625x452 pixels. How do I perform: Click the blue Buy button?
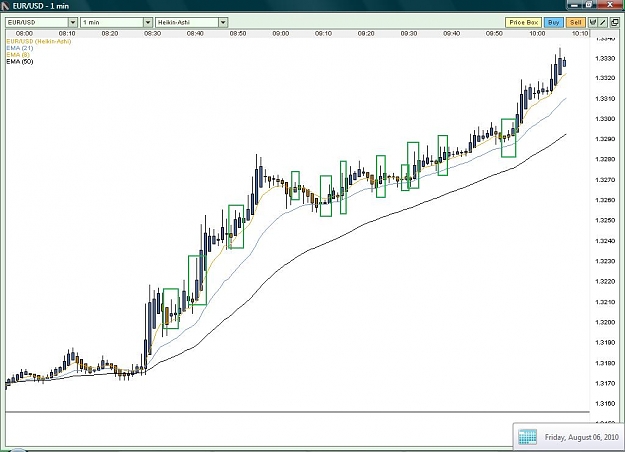pos(553,22)
